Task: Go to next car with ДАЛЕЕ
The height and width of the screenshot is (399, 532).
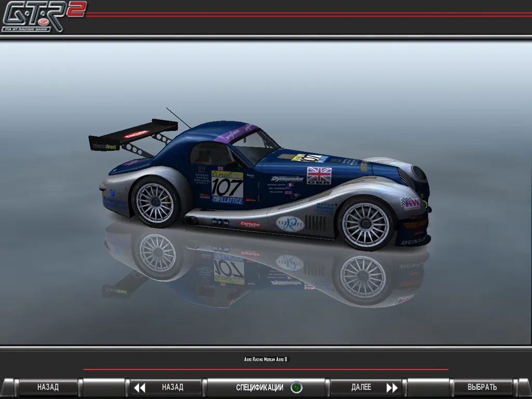Action: pos(361,387)
